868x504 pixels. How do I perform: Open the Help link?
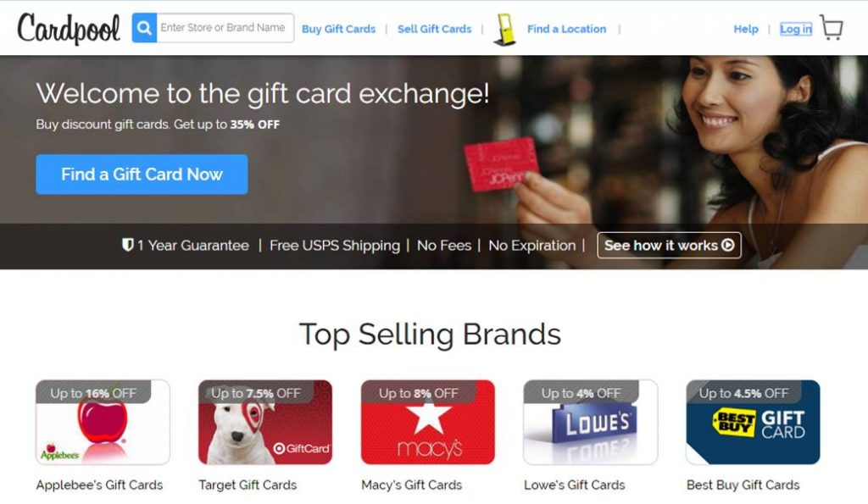click(x=746, y=30)
